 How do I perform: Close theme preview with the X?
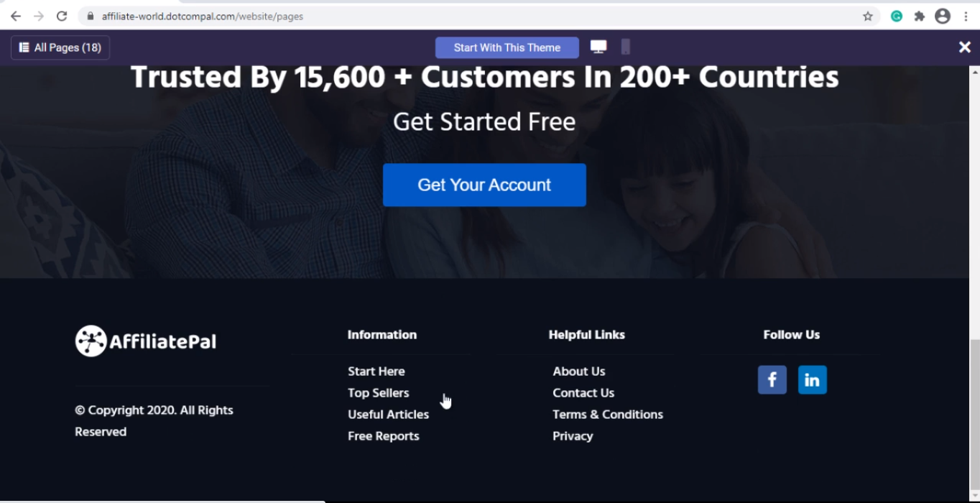pos(965,47)
